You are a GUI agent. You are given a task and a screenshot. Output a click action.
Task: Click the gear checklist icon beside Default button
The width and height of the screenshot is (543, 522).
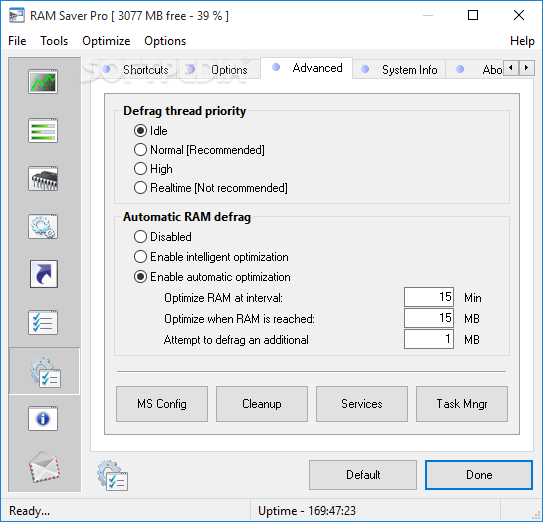112,475
